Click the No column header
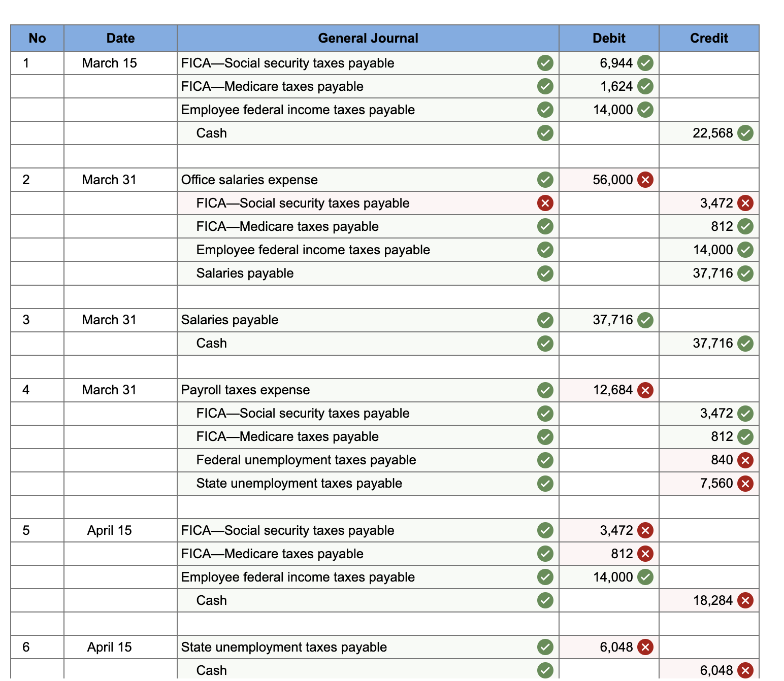The width and height of the screenshot is (784, 681). point(37,38)
